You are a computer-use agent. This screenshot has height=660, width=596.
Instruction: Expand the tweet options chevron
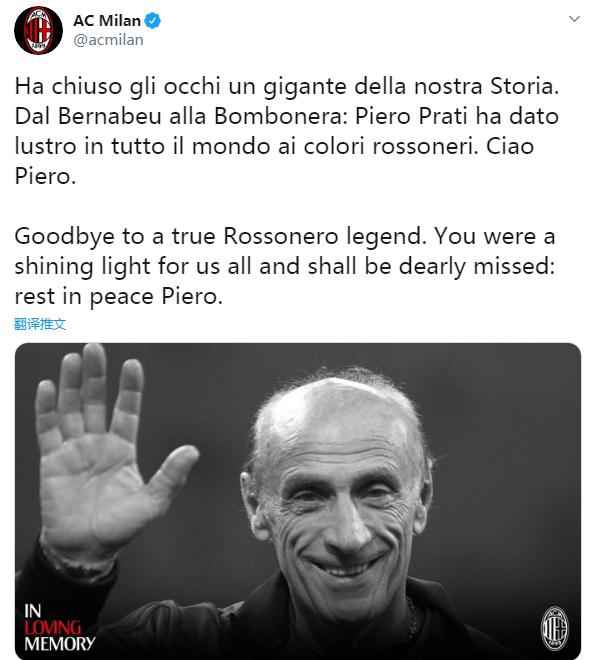(574, 19)
